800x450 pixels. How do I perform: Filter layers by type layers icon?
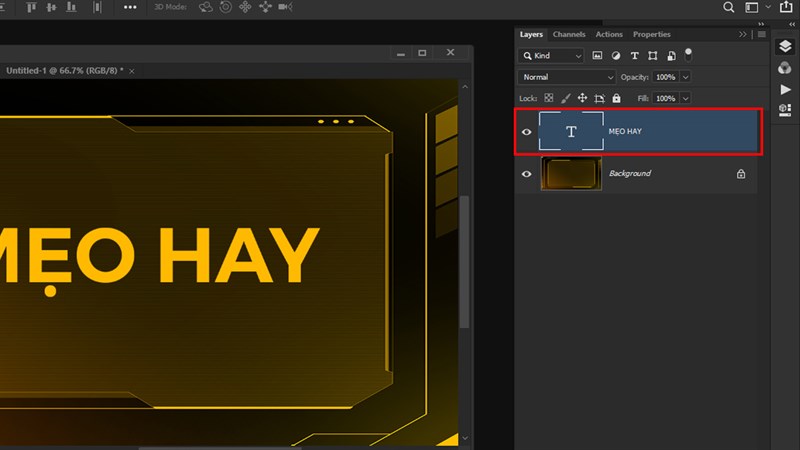(x=634, y=56)
